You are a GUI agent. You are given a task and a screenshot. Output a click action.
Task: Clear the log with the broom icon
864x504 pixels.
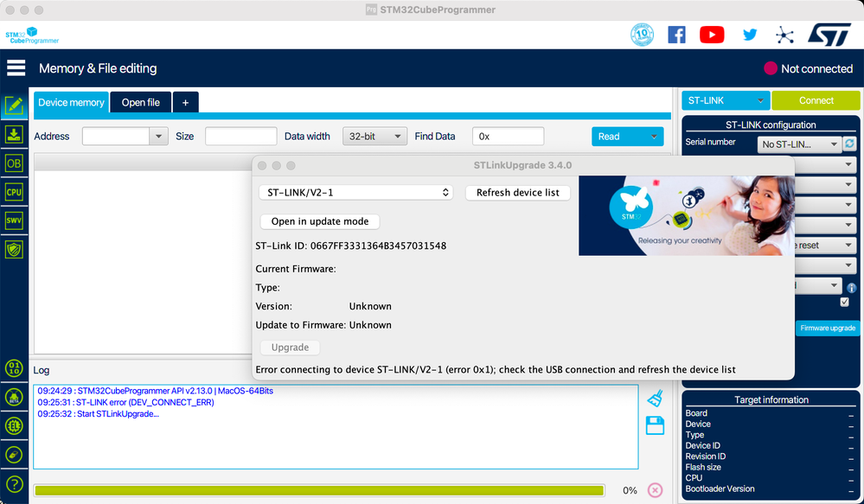click(655, 399)
